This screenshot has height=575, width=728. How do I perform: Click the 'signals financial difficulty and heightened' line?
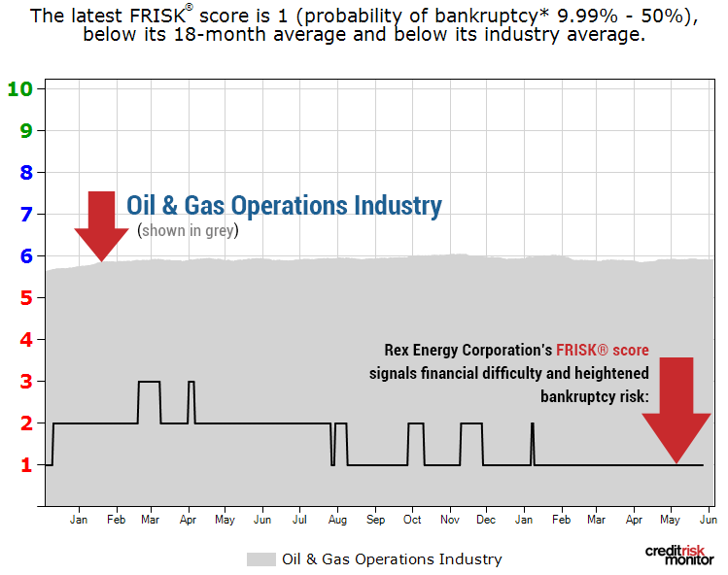point(509,373)
